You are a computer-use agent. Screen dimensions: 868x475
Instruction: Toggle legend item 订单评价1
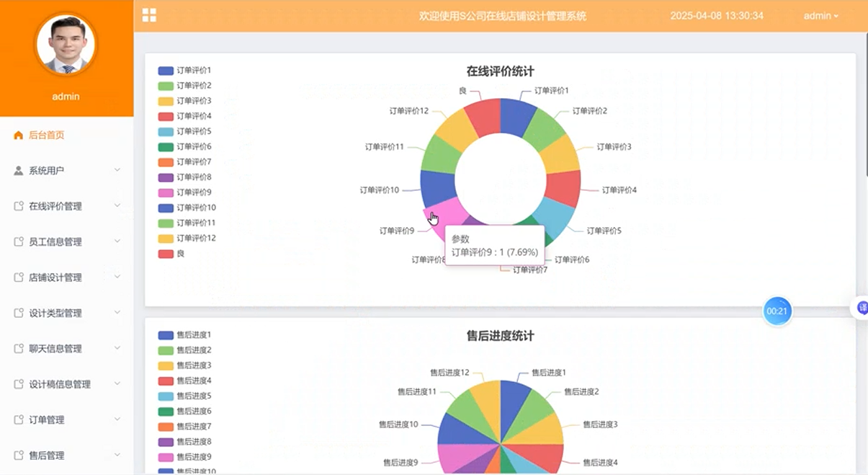[184, 71]
